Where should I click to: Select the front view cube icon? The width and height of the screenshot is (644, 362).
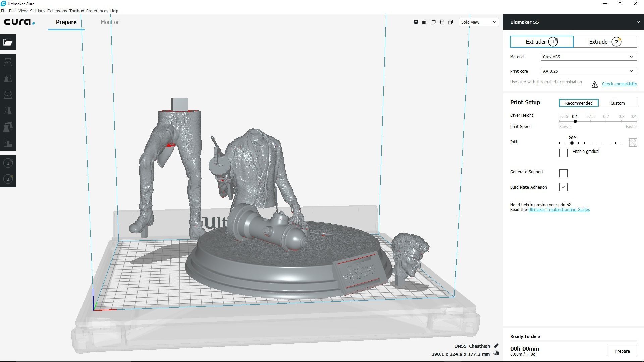(x=425, y=22)
